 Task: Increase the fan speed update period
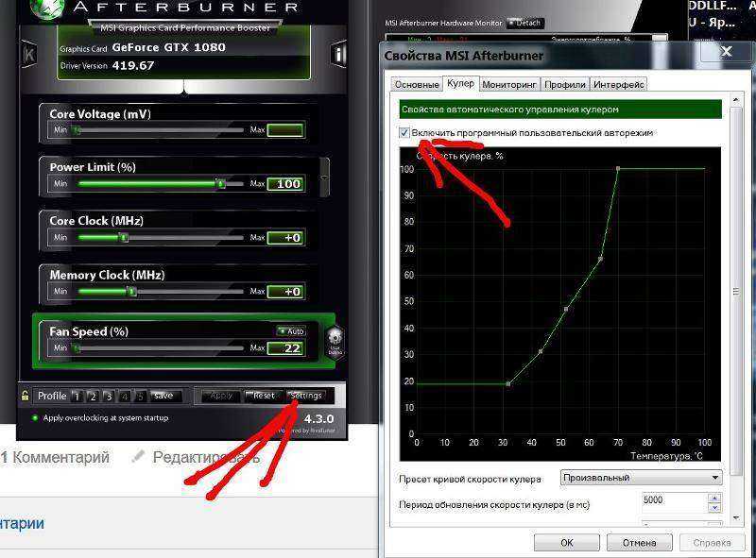pos(714,498)
